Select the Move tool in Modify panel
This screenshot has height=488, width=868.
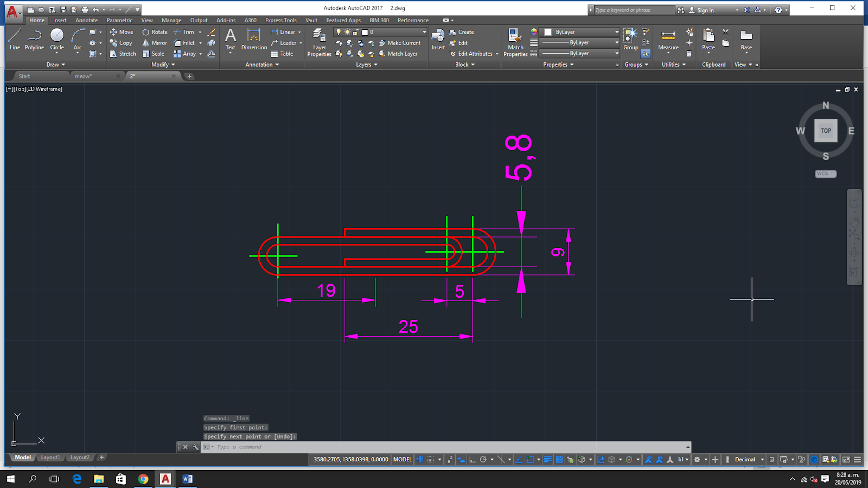click(x=122, y=32)
